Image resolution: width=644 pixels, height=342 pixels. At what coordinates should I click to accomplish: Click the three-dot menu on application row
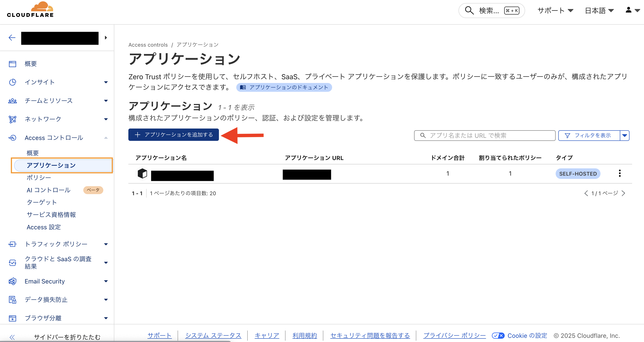pos(620,173)
